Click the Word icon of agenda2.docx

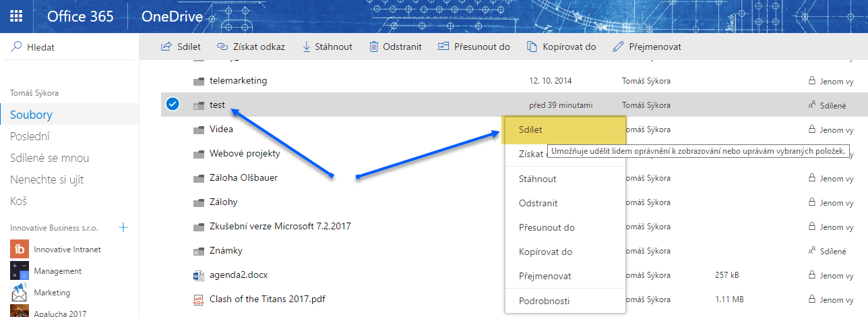click(x=198, y=275)
